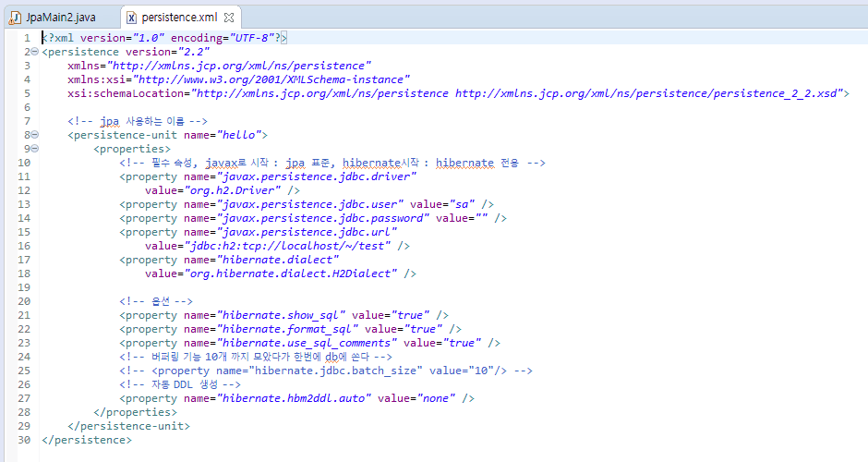Click "hibernate.dialect" property name
This screenshot has height=462, width=868.
point(278,260)
